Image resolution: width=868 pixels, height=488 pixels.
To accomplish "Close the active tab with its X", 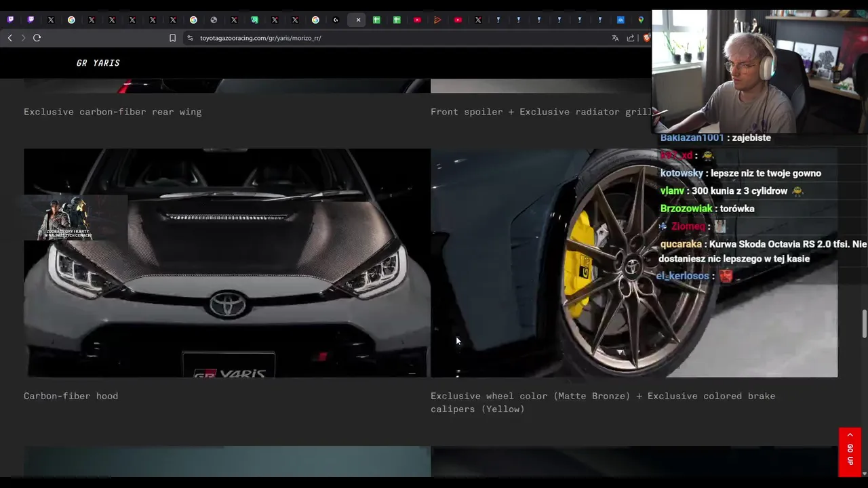I will pos(358,20).
